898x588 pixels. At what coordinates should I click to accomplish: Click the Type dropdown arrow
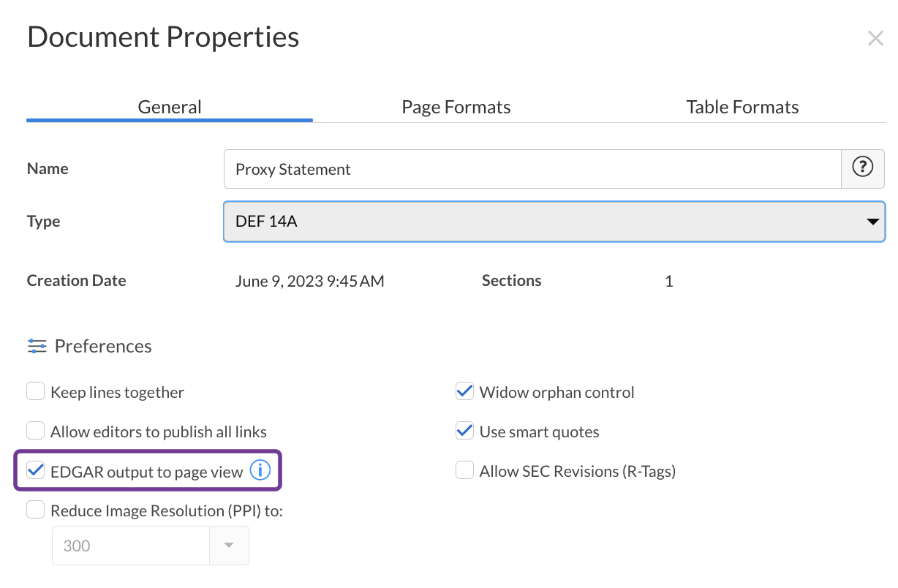(x=872, y=221)
